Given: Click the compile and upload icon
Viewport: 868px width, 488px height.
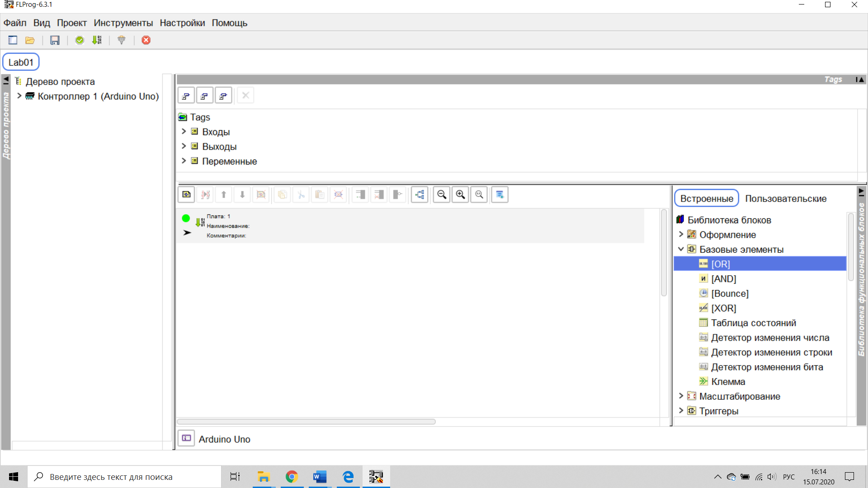Looking at the screenshot, I should (97, 40).
